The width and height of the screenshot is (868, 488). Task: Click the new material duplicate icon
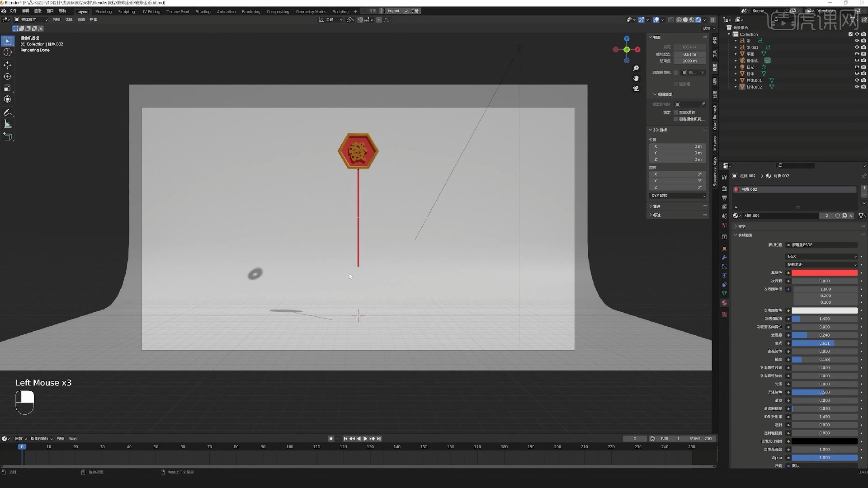click(844, 216)
